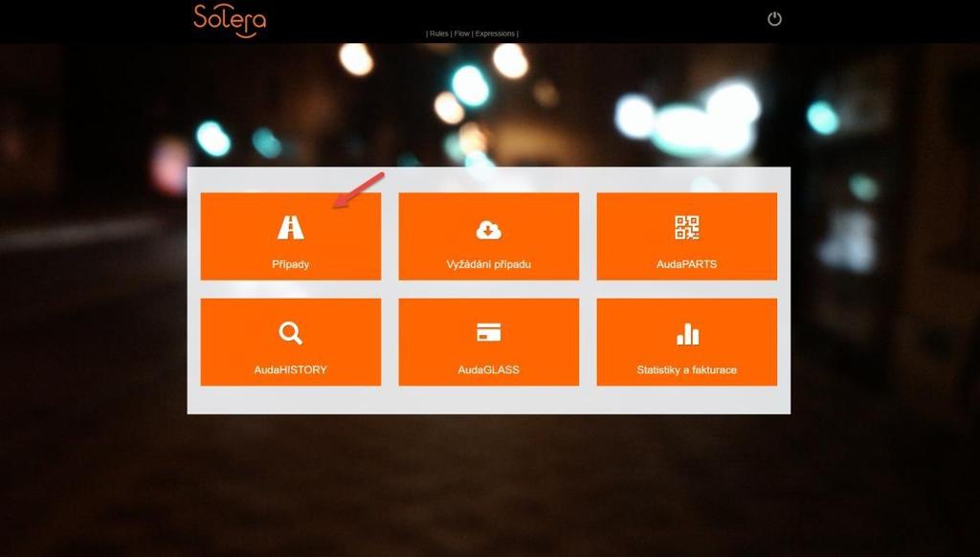This screenshot has width=980, height=557.
Task: Click the Solera logo
Action: point(230,21)
